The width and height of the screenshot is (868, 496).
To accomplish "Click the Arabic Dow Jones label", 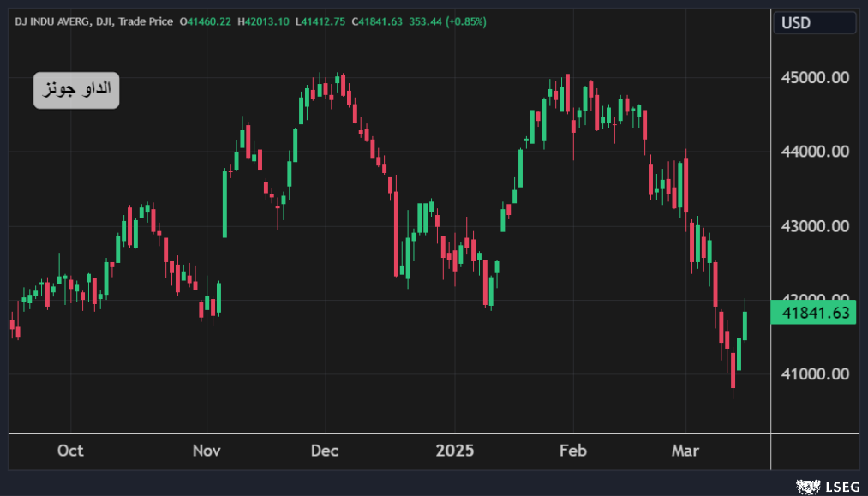I will pyautogui.click(x=76, y=90).
